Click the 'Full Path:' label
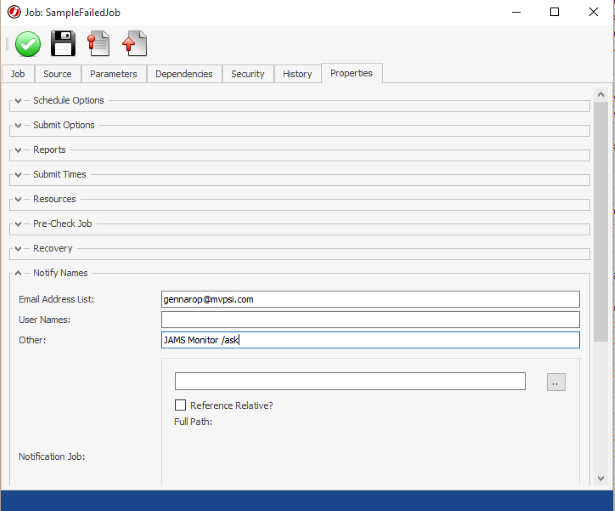Image resolution: width=615 pixels, height=511 pixels. point(193,422)
